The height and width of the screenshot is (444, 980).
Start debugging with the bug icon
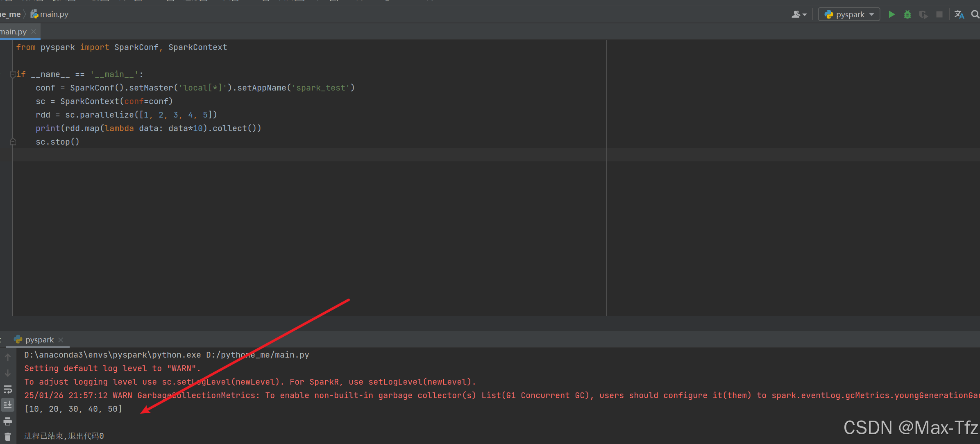907,14
